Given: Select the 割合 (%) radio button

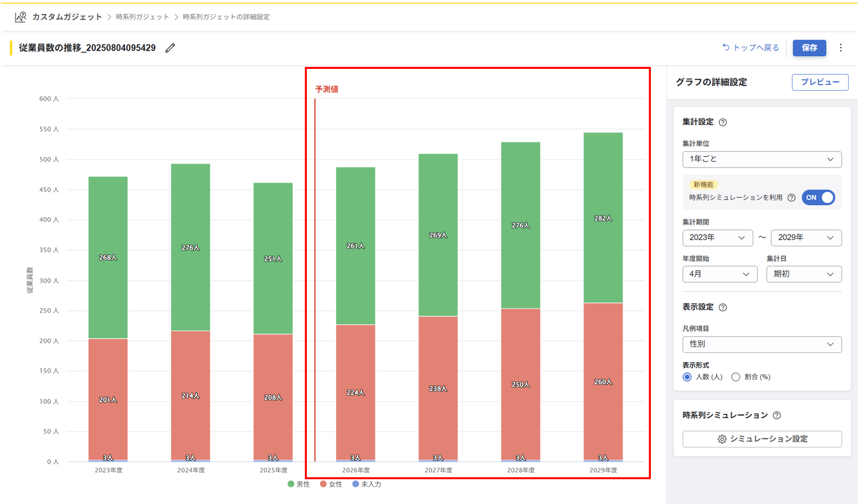Looking at the screenshot, I should [x=736, y=377].
